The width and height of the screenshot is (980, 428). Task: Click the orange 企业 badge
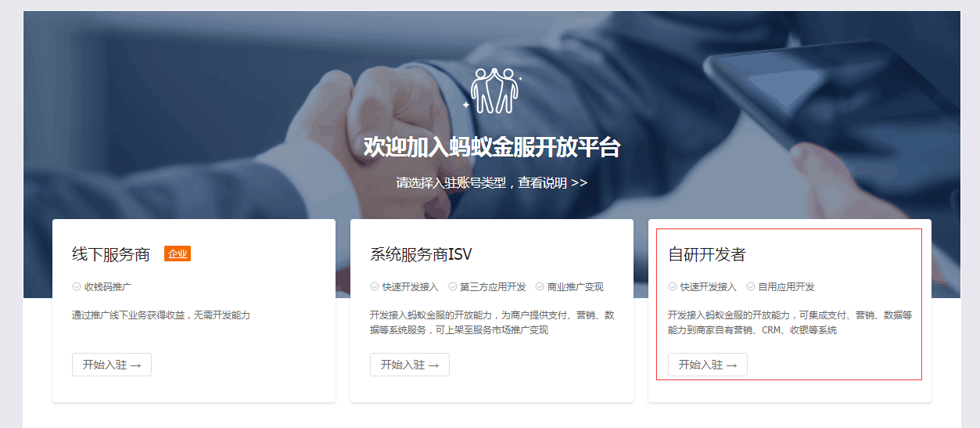click(178, 254)
